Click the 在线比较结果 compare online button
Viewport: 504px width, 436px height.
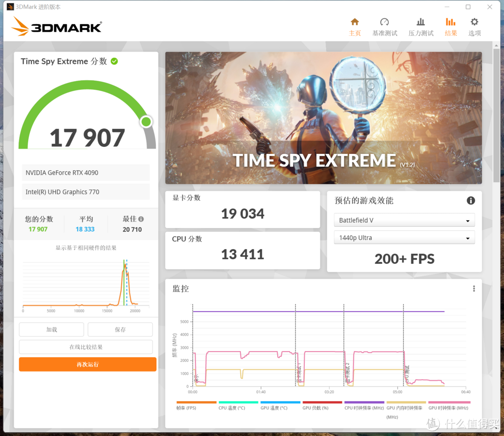(x=86, y=347)
